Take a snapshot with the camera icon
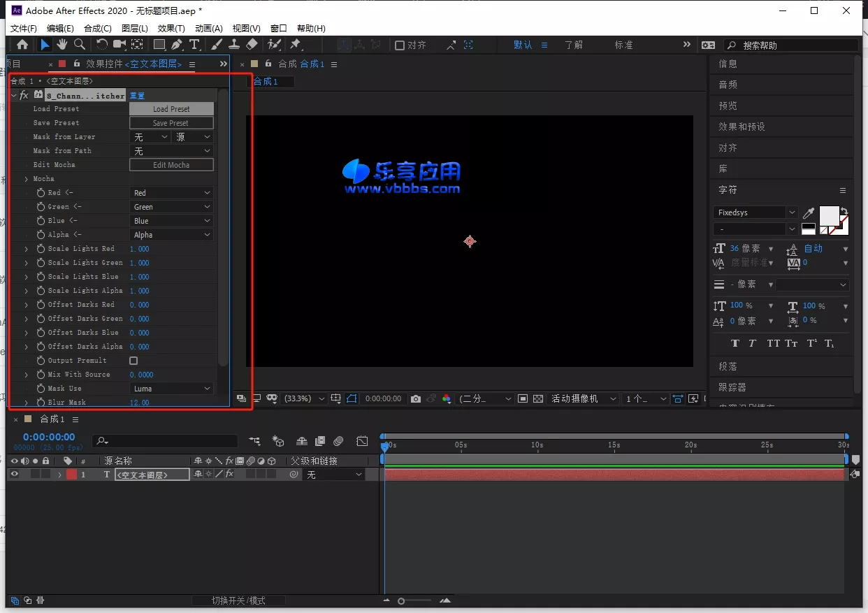868x613 pixels. (x=416, y=398)
